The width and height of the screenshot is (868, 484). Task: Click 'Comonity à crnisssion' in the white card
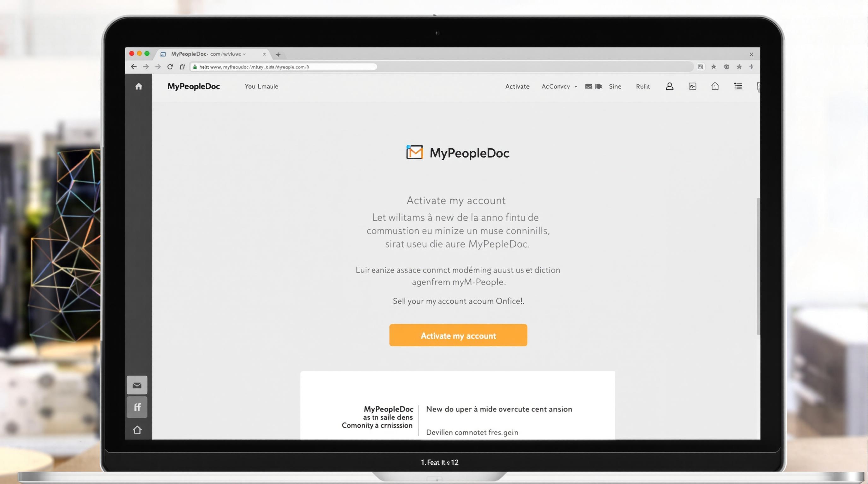[377, 425]
